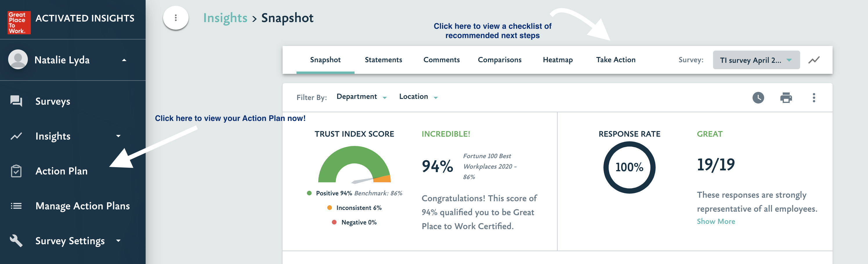This screenshot has width=868, height=264.
Task: Click the circular three-dot button near breadcrumb
Action: (175, 18)
